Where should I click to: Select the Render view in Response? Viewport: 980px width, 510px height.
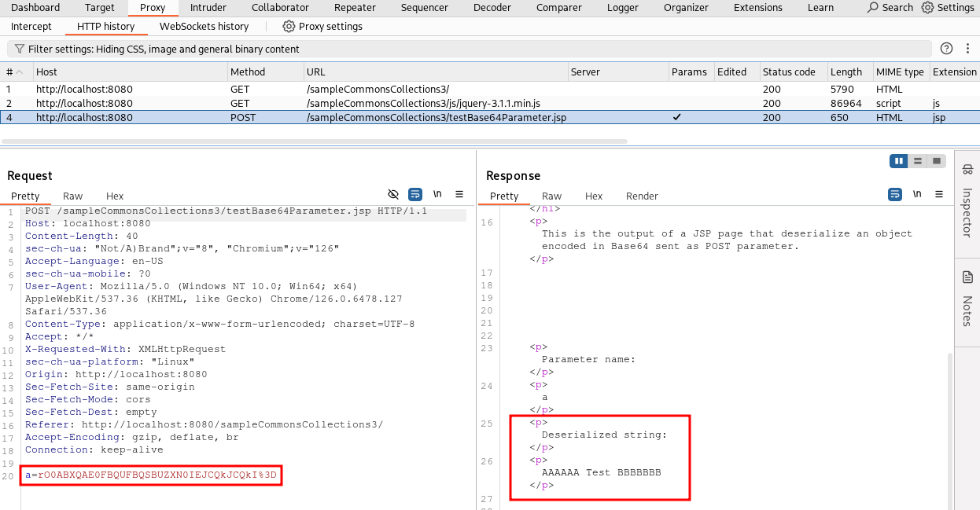click(x=642, y=196)
